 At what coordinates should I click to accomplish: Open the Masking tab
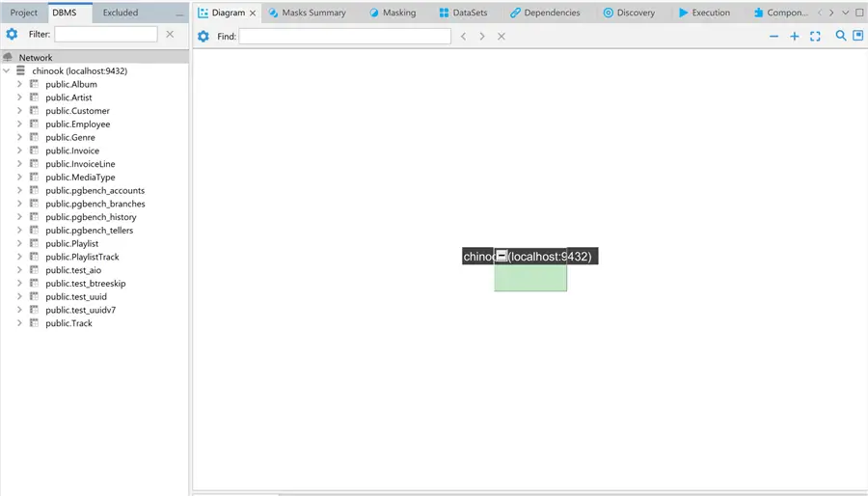(392, 13)
